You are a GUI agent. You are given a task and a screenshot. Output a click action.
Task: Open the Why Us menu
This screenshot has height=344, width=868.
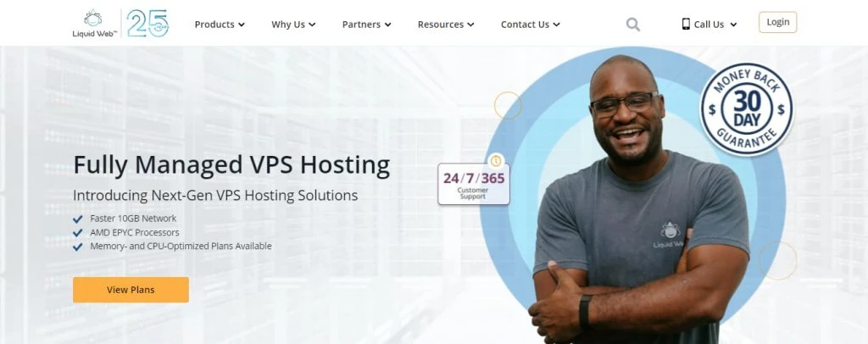coord(293,25)
